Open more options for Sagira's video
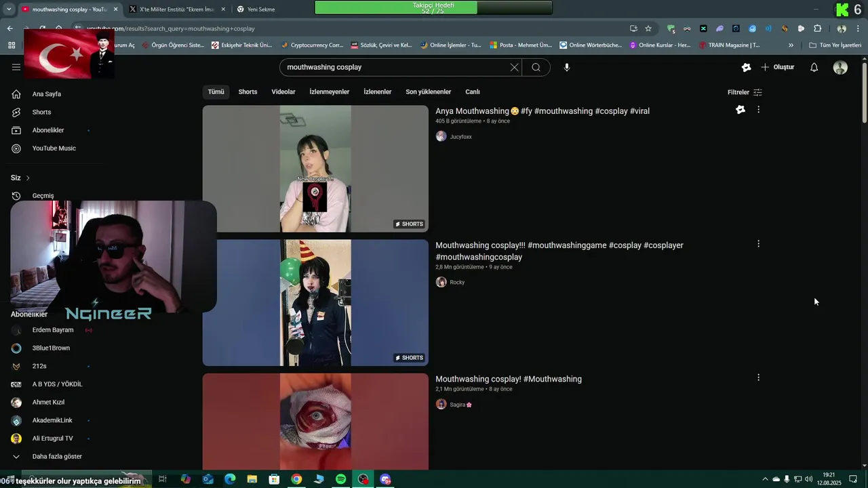868x488 pixels. pyautogui.click(x=758, y=378)
